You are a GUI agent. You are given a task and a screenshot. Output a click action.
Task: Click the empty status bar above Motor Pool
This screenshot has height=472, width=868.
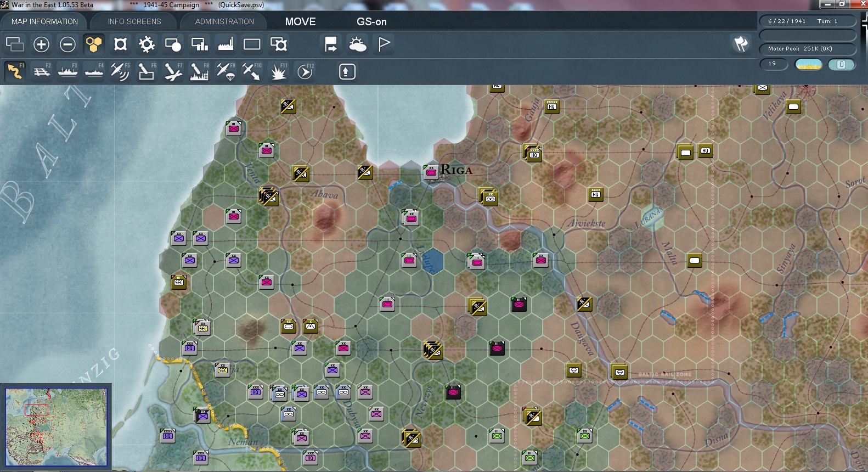(x=807, y=35)
